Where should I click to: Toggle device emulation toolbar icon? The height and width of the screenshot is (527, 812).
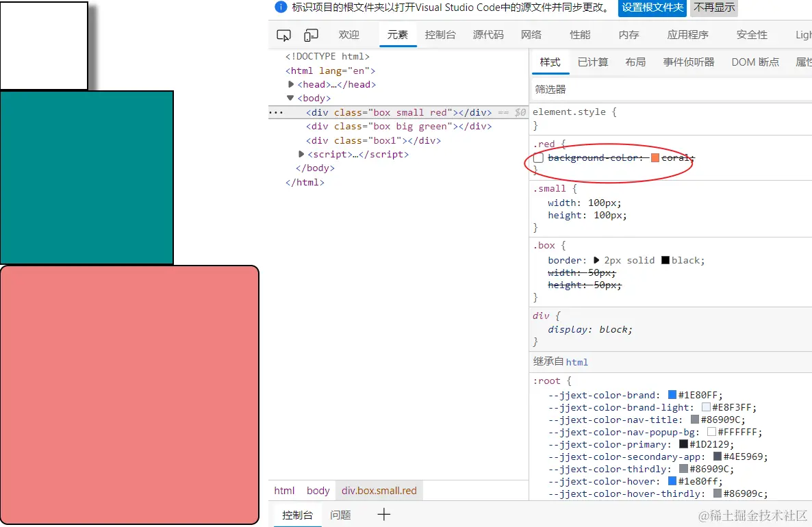click(x=311, y=35)
